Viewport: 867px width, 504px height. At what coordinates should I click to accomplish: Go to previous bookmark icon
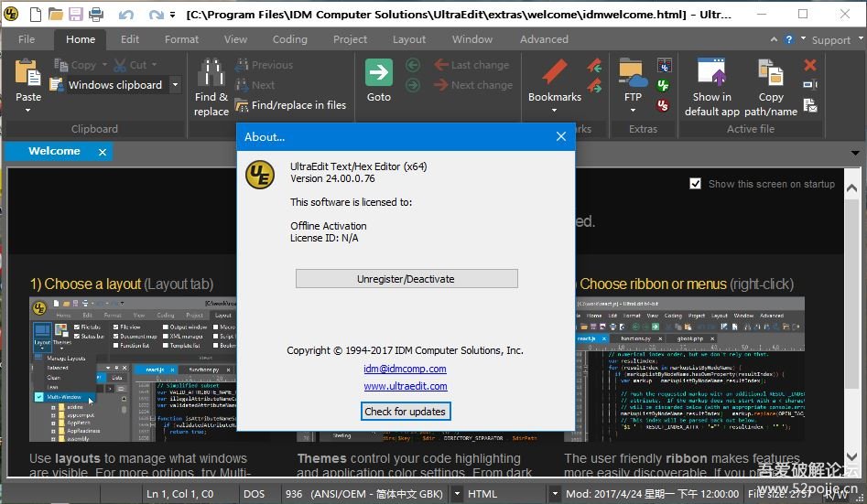click(595, 65)
